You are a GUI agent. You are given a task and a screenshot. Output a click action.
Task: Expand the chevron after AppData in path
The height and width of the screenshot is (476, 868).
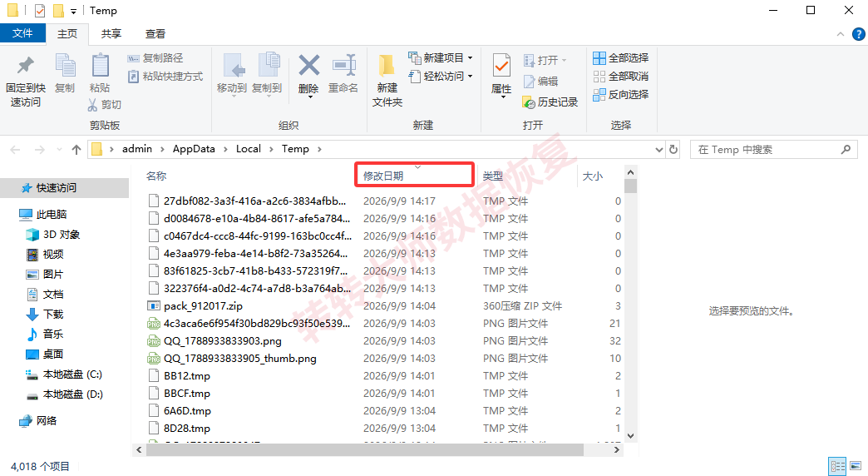225,149
